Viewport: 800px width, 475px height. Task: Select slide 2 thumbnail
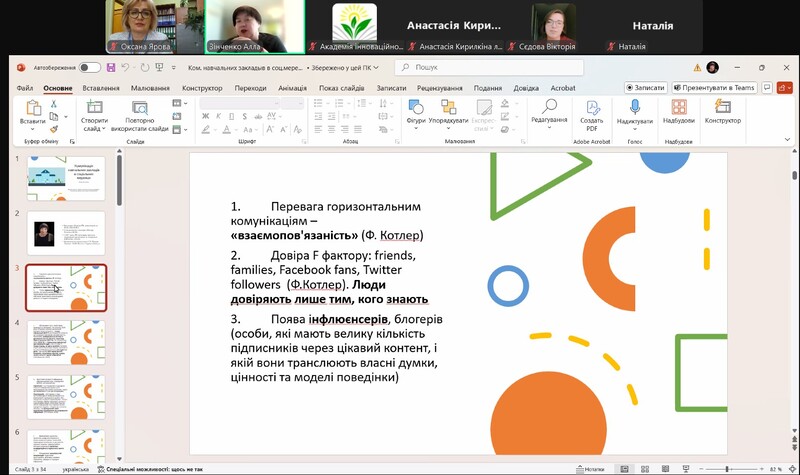66,233
